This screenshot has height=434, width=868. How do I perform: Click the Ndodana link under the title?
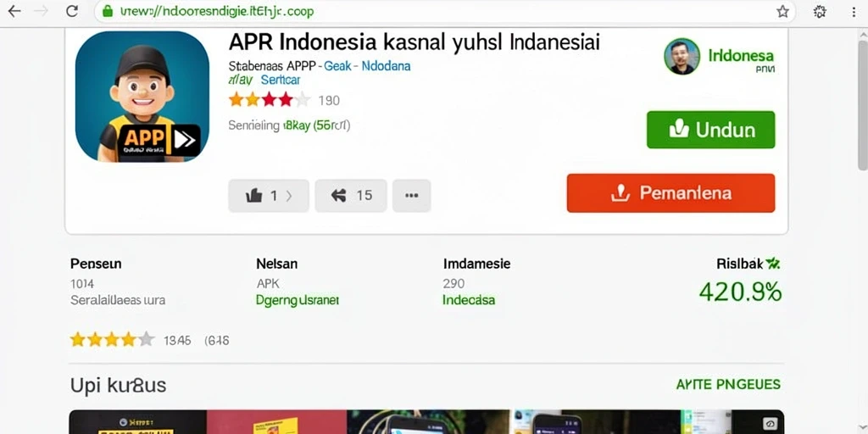click(386, 66)
